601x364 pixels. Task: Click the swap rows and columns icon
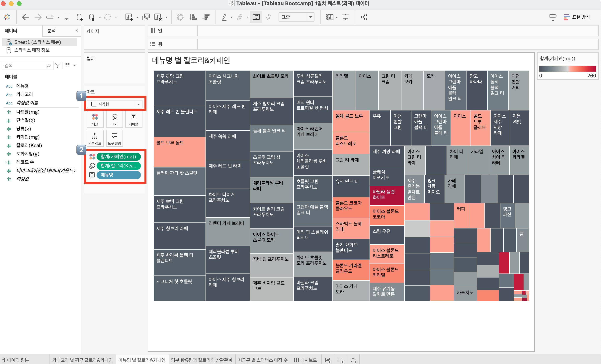click(180, 17)
